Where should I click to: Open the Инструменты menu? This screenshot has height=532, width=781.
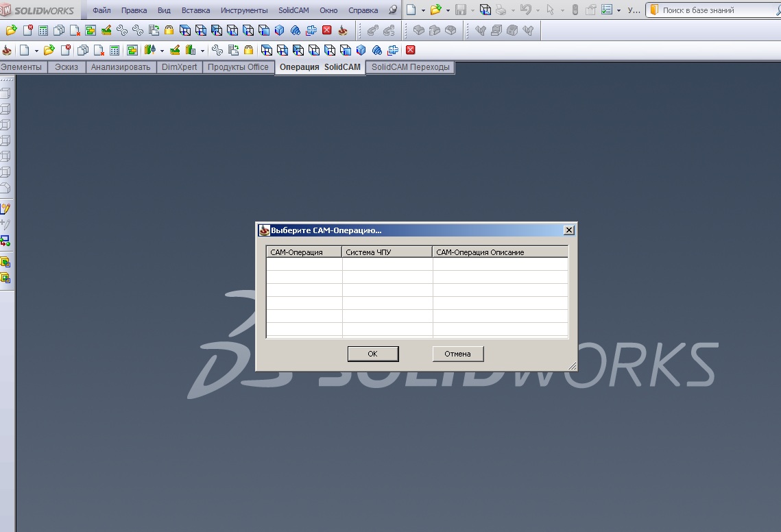tap(244, 10)
